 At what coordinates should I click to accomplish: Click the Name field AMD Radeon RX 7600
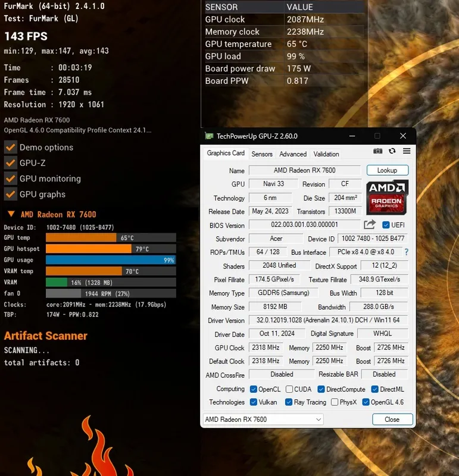tap(305, 170)
